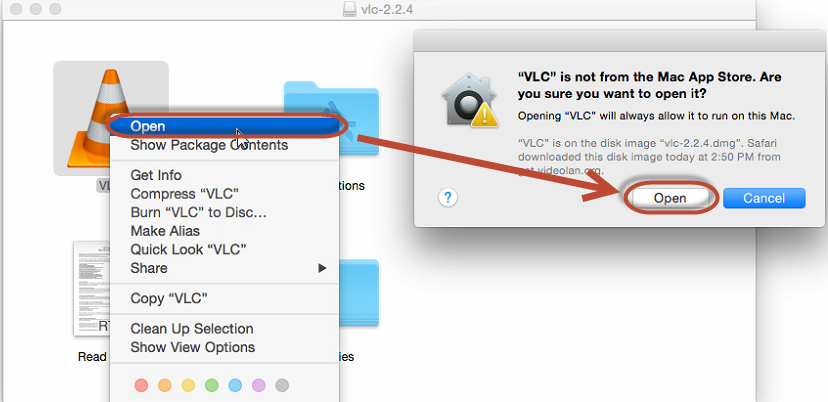This screenshot has width=828, height=402.
Task: Click the VLC traffic cone app icon
Action: (x=98, y=117)
